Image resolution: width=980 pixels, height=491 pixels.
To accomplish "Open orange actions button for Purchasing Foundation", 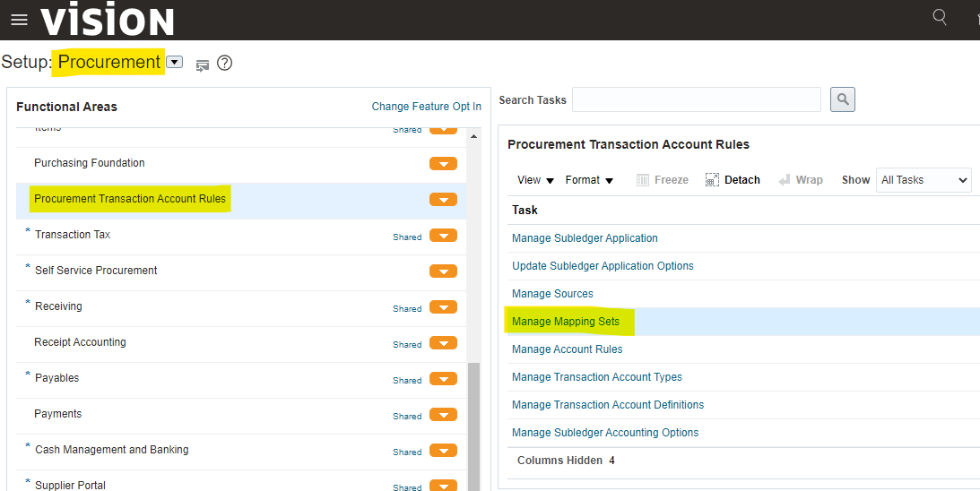I will (x=443, y=164).
